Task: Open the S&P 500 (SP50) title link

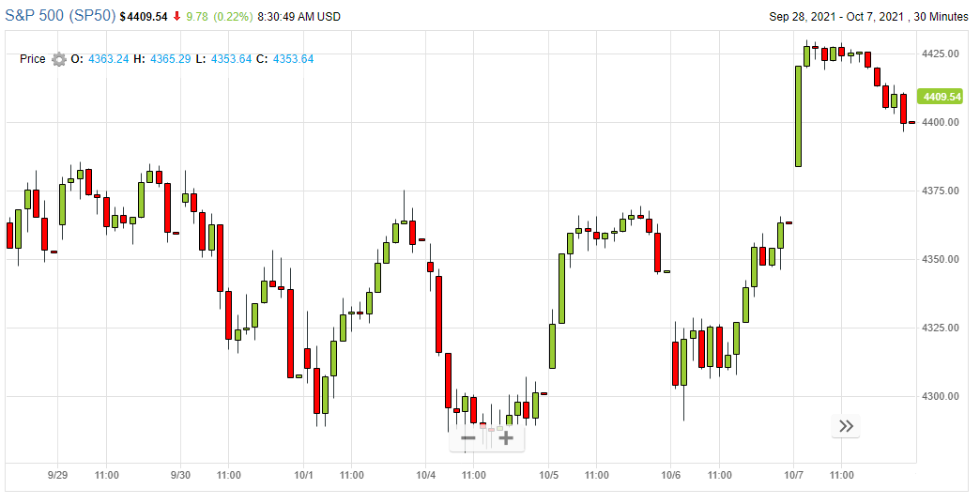Action: pyautogui.click(x=59, y=16)
